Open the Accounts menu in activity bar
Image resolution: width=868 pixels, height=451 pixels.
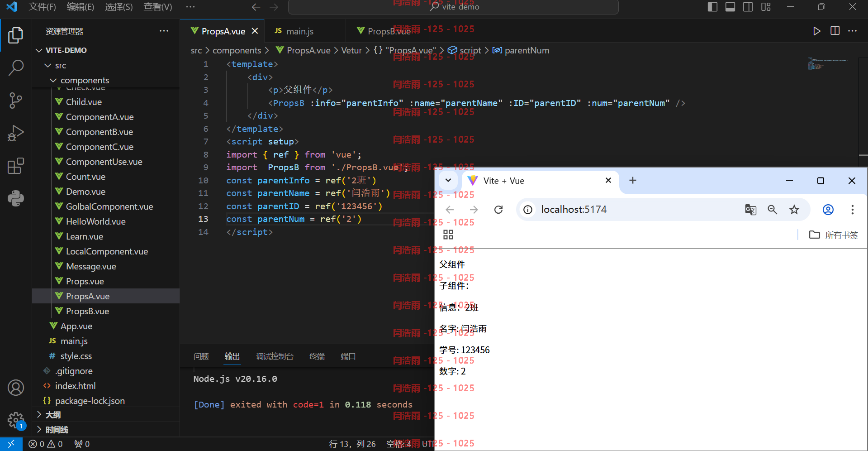[16, 388]
